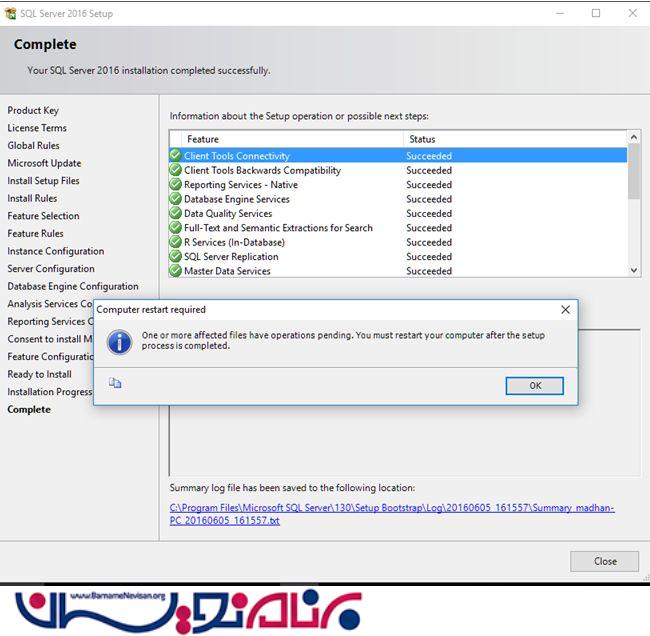Click green check icon beside Master Data Services

[x=176, y=271]
